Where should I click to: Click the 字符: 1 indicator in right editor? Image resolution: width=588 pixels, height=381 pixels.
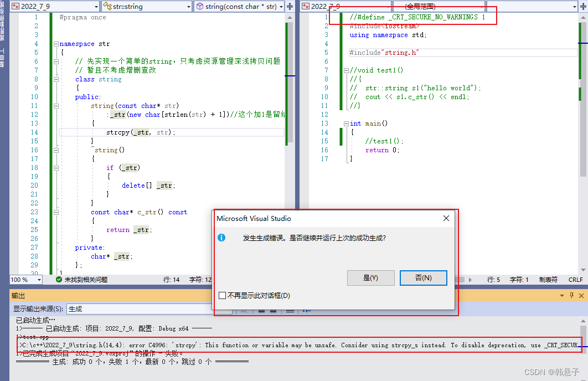[x=519, y=280]
